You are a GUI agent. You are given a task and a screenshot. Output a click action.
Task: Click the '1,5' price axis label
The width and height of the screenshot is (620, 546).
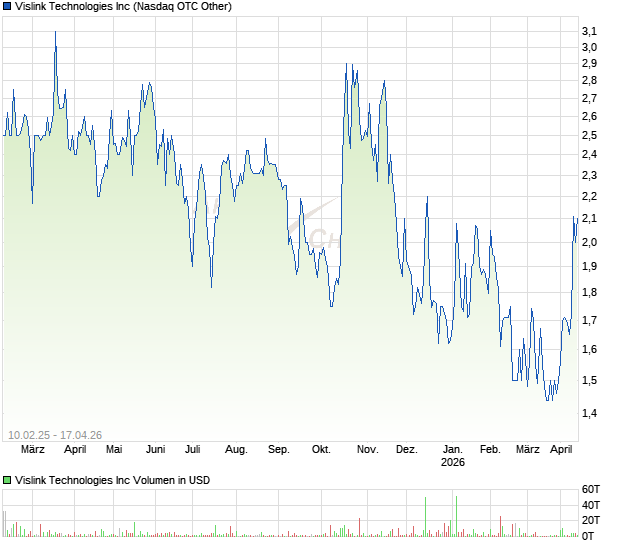(x=589, y=380)
